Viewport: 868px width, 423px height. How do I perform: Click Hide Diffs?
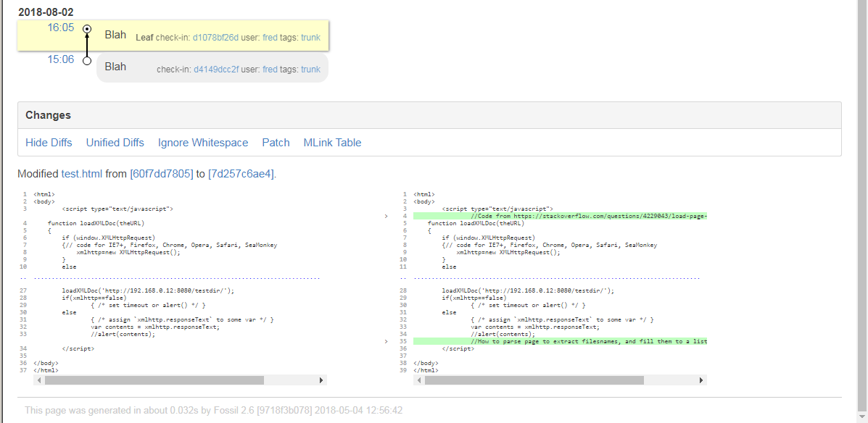click(49, 143)
